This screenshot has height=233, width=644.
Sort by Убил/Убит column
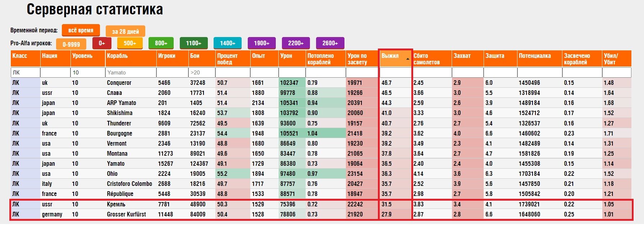617,59
